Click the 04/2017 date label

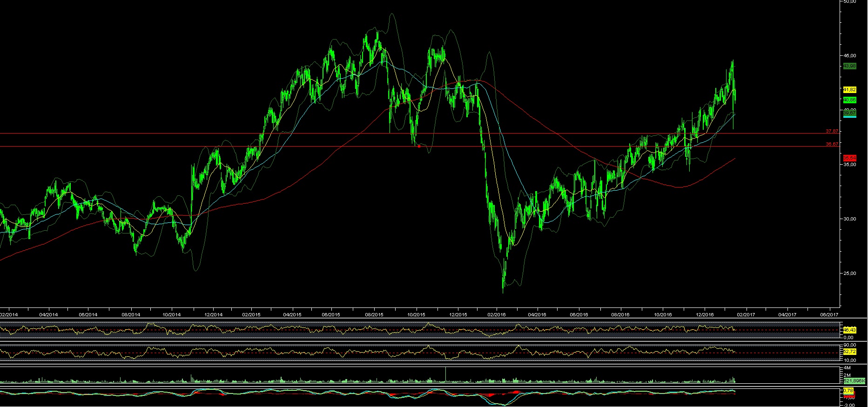(x=787, y=314)
